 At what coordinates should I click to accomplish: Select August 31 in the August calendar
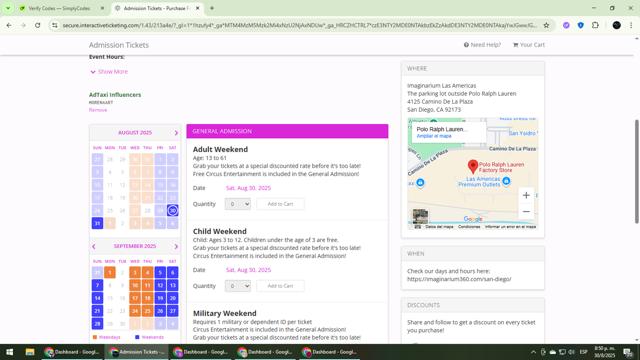coord(97,223)
